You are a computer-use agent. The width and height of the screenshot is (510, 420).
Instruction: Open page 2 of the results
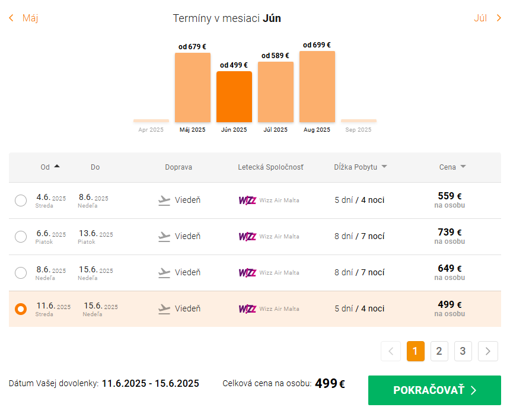tap(439, 351)
